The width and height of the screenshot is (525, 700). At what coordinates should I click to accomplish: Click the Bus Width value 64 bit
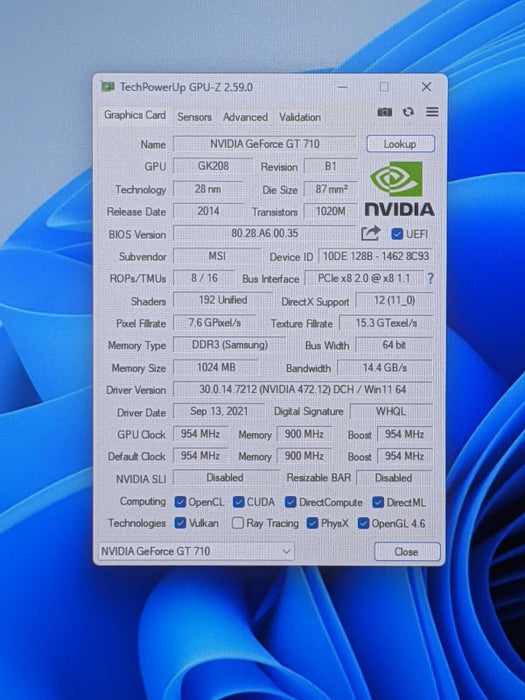point(394,345)
